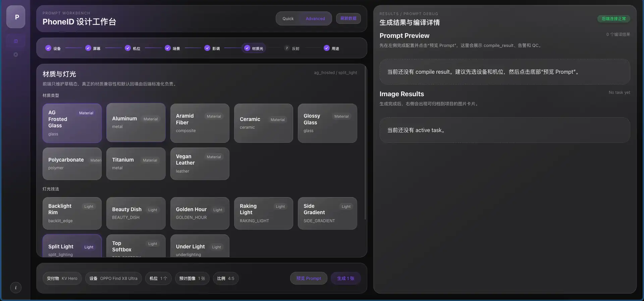Screen dimensions: 644x301
Task: Choose the Aramid Fiber material card
Action: (x=200, y=123)
